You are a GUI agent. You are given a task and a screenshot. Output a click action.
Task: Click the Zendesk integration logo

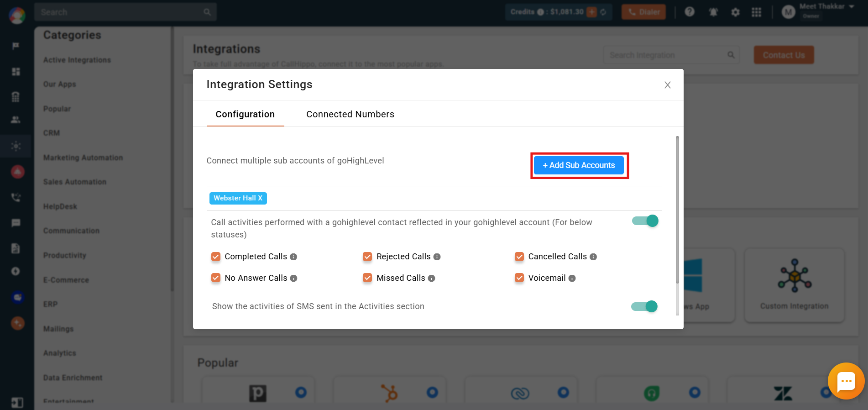(783, 393)
